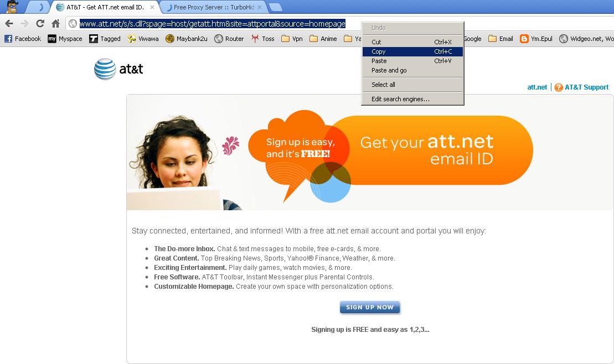The height and width of the screenshot is (364, 614).
Task: Reload the page with refresh icon
Action: pos(40,24)
